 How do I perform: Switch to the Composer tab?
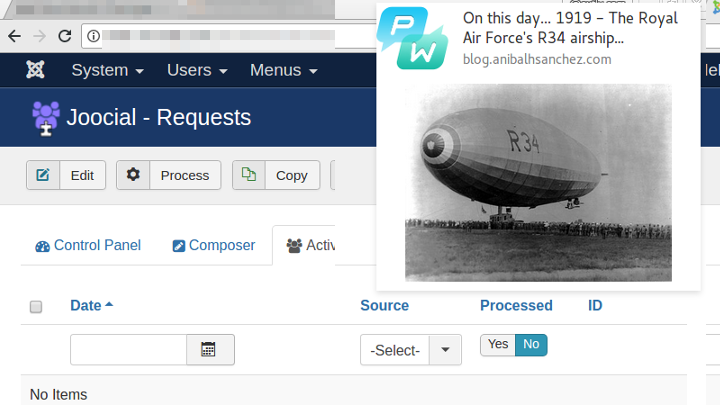(214, 246)
